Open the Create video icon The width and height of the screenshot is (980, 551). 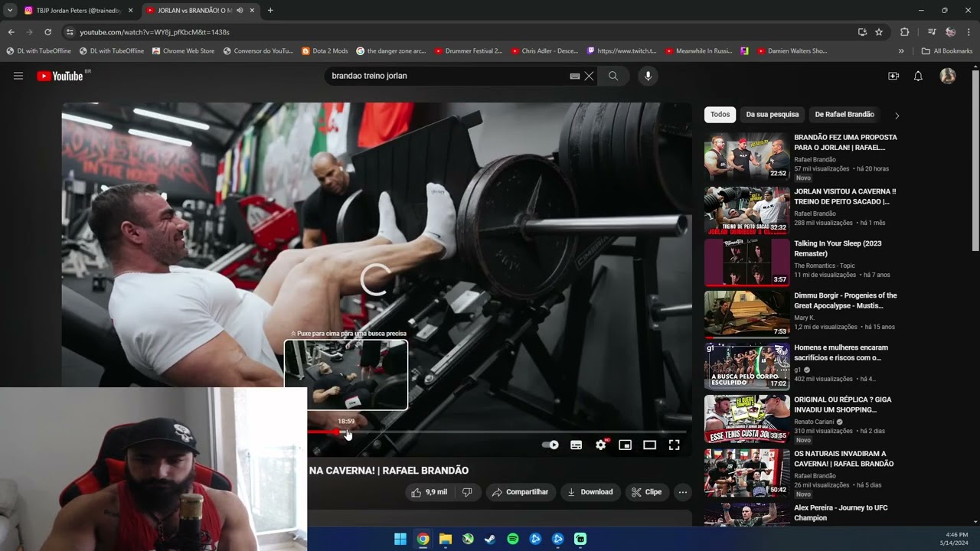[893, 76]
